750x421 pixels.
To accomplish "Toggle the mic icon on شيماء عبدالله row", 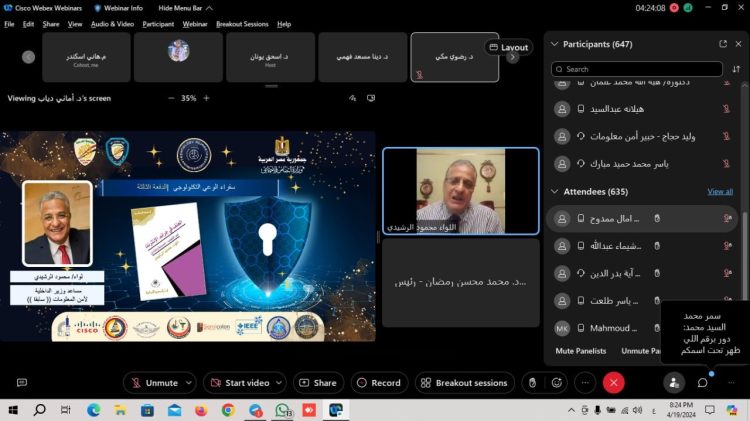I will tap(728, 246).
